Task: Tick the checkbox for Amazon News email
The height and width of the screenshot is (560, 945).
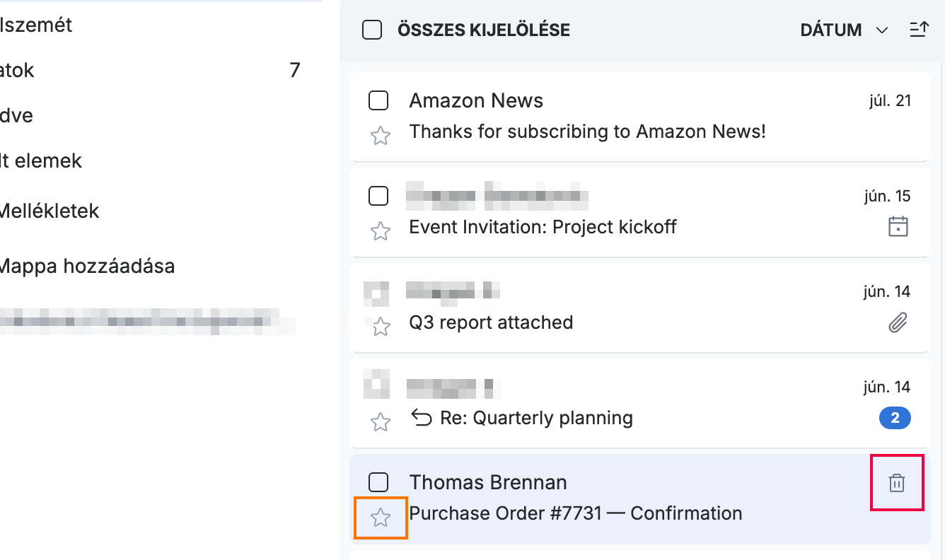Action: coord(378,100)
